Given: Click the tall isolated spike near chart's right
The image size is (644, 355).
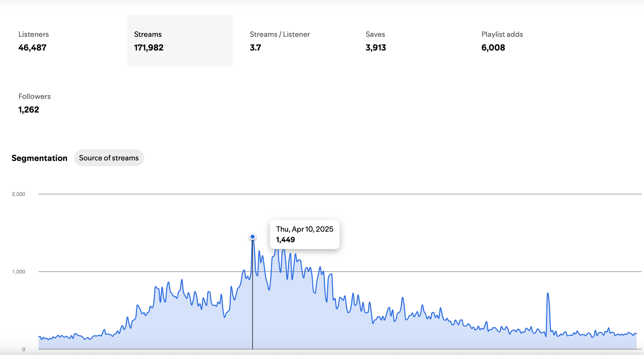Looking at the screenshot, I should [548, 294].
